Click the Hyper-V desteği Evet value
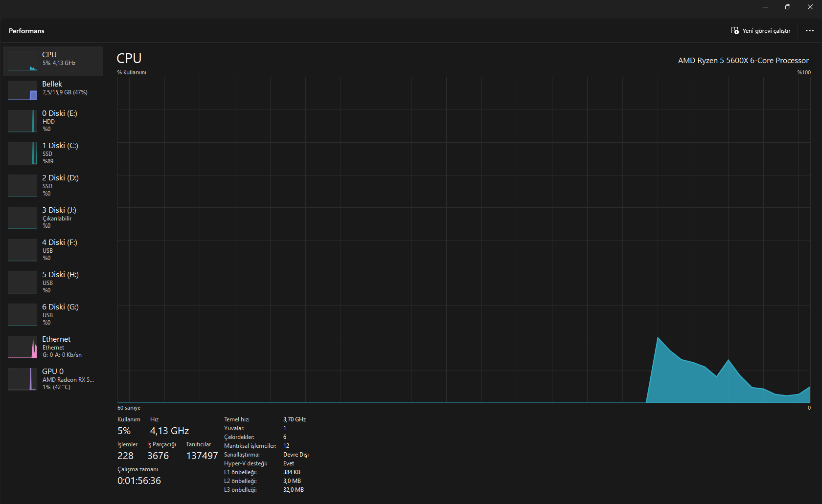Image resolution: width=822 pixels, height=504 pixels. click(289, 463)
